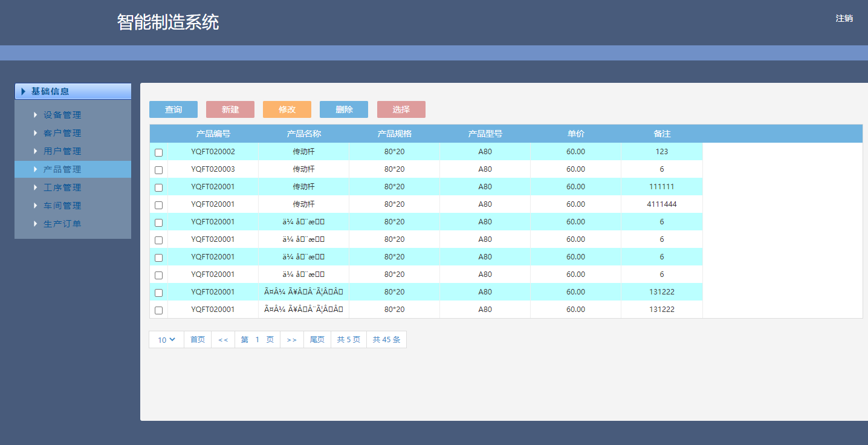Click arrow icon beside 工序管理

36,187
